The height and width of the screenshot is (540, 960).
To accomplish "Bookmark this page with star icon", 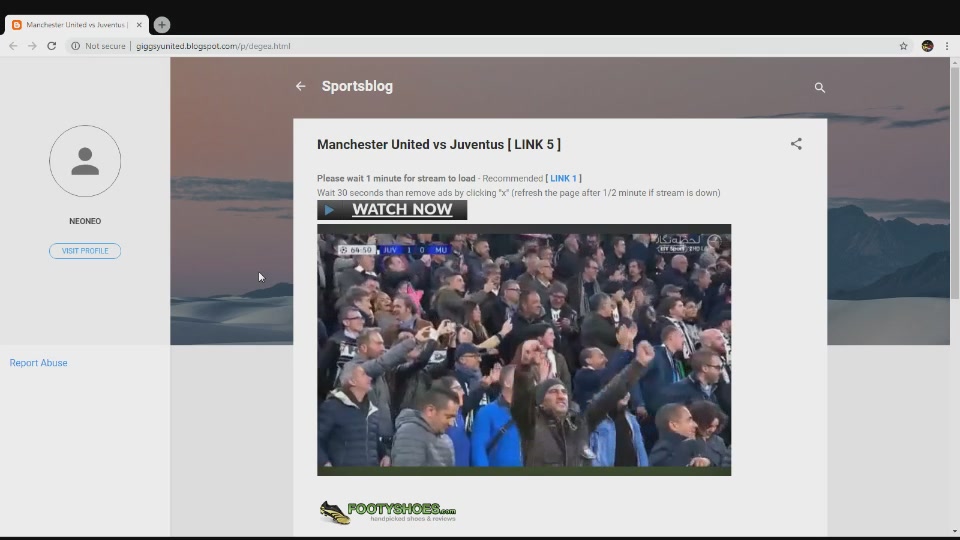I will [x=903, y=46].
